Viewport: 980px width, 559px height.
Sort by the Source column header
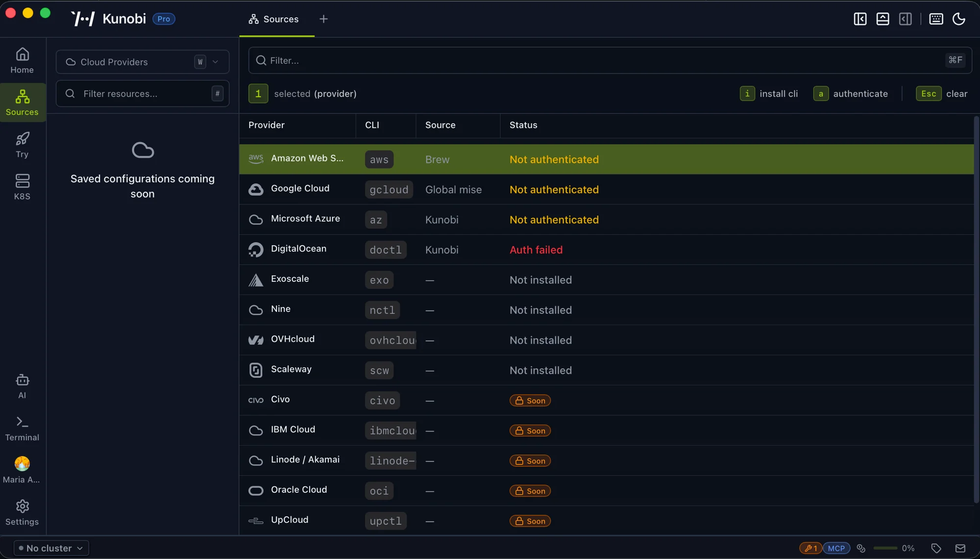point(440,125)
